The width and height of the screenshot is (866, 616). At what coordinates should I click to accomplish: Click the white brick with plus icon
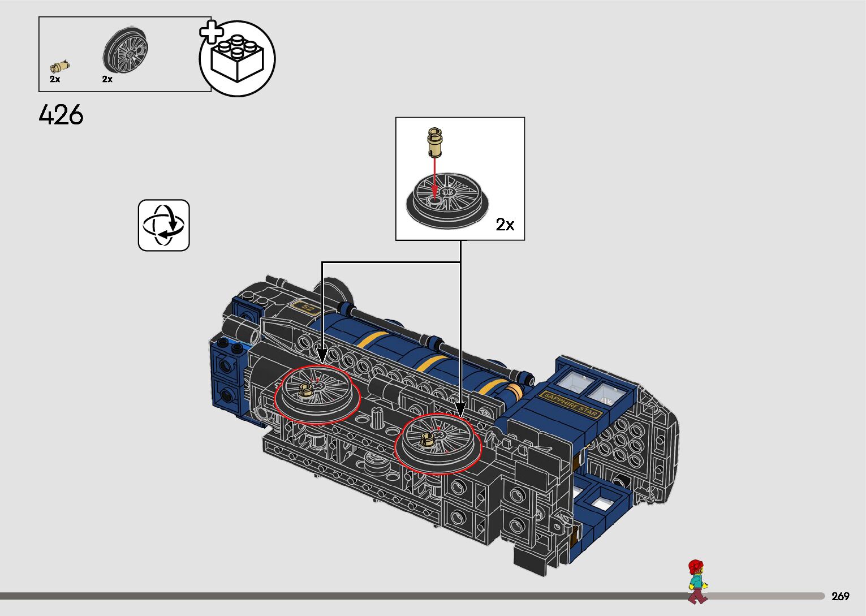(x=237, y=58)
